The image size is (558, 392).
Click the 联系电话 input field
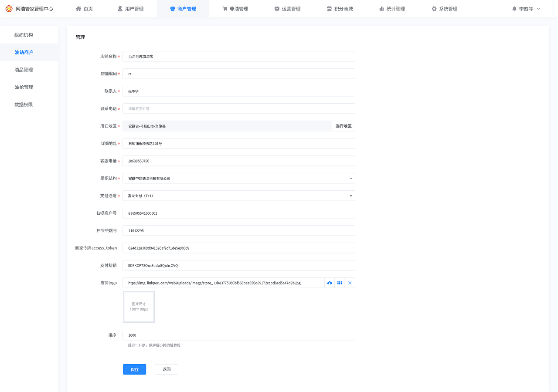point(239,108)
